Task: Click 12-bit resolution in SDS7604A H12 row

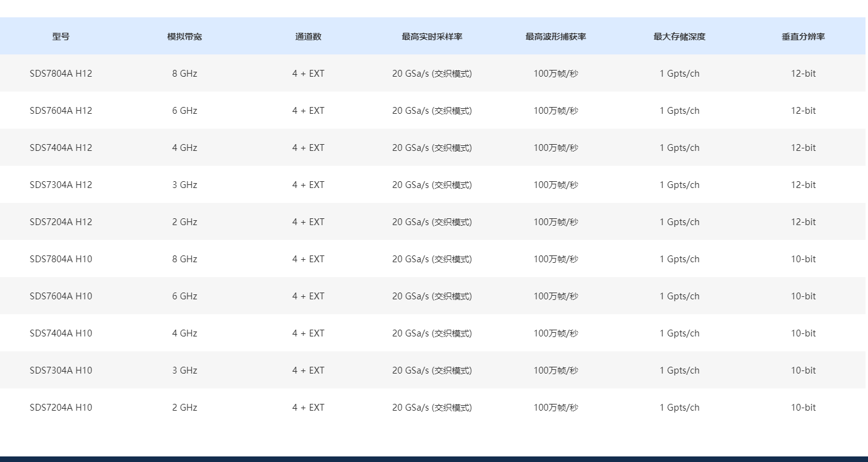Action: 803,111
